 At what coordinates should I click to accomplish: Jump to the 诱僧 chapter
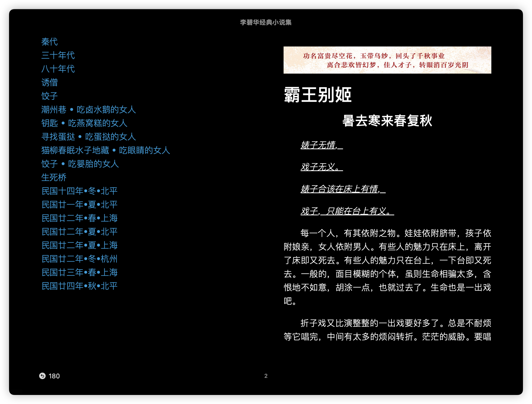click(x=49, y=82)
